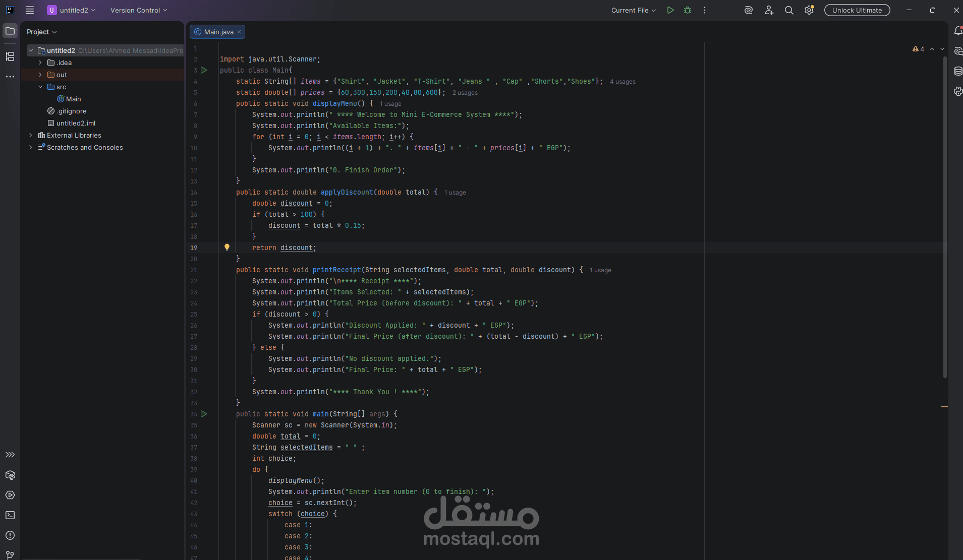Click line number 19 in the gutter
The width and height of the screenshot is (963, 560).
(x=194, y=247)
